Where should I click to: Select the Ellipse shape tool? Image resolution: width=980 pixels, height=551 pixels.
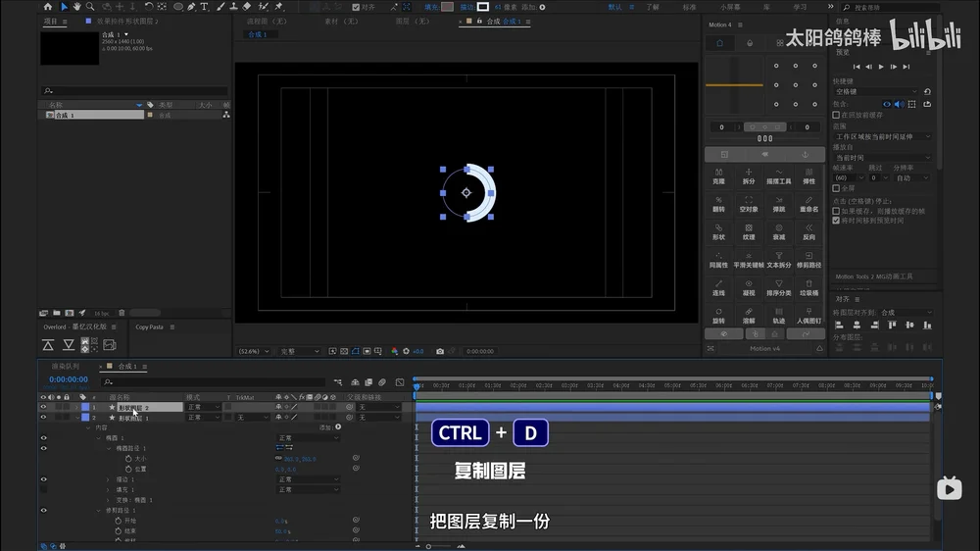(x=178, y=7)
